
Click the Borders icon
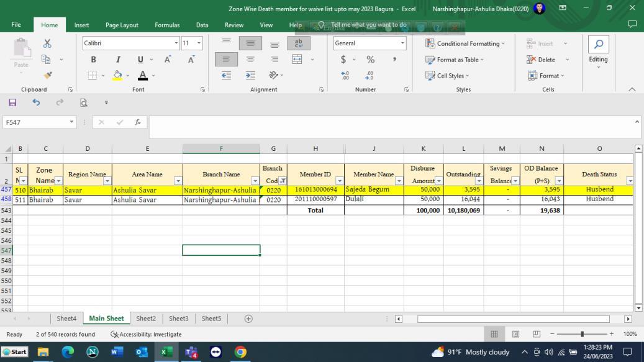coord(93,76)
